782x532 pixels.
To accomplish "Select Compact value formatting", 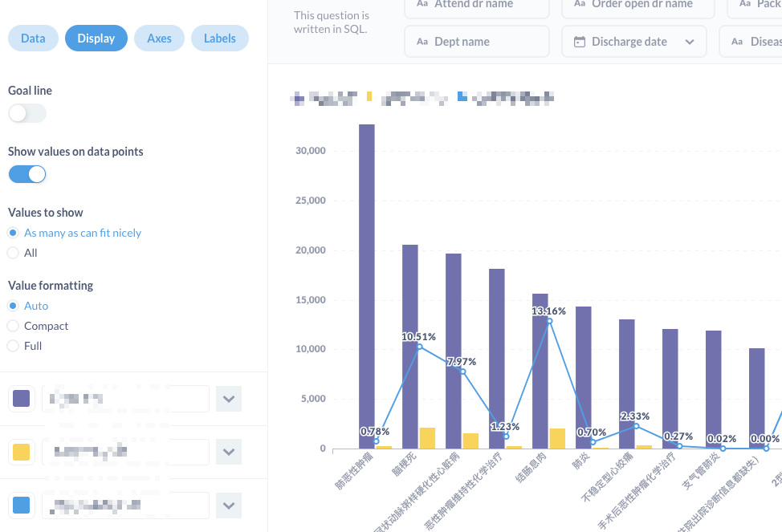I will (x=13, y=326).
